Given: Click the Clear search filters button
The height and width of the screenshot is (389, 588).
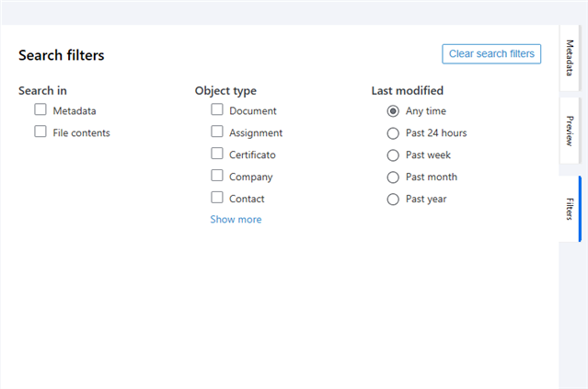Looking at the screenshot, I should [x=491, y=54].
